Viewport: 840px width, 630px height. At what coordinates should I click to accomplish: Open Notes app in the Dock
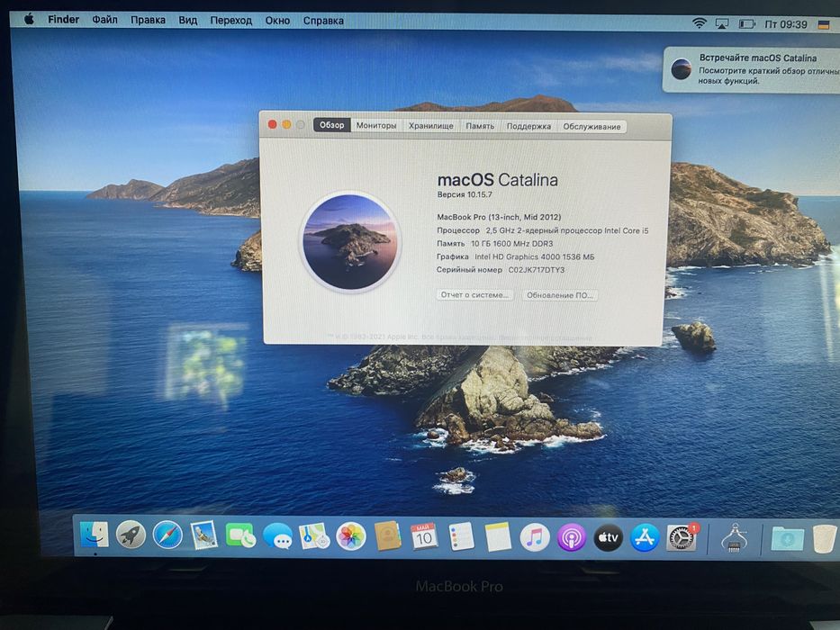(x=498, y=537)
